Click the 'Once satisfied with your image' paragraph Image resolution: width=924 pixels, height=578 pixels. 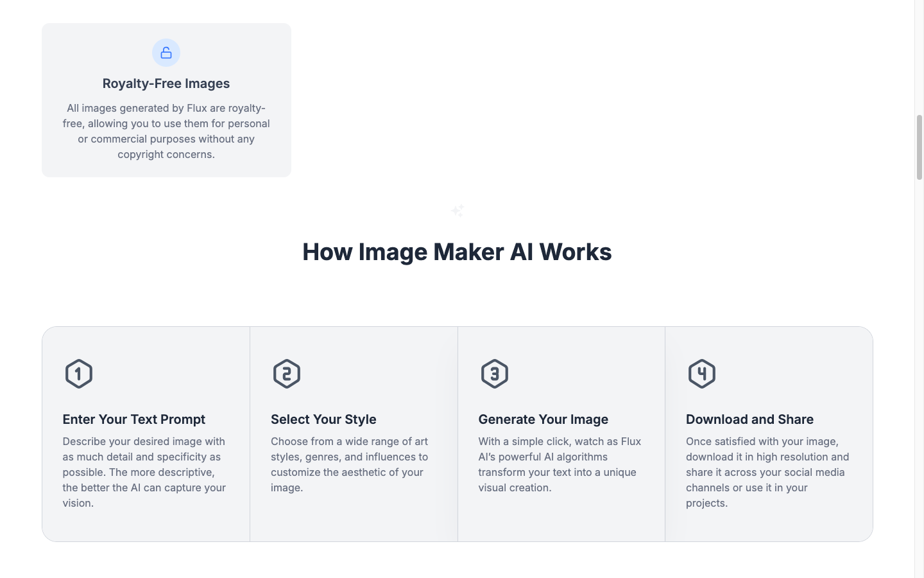[768, 472]
